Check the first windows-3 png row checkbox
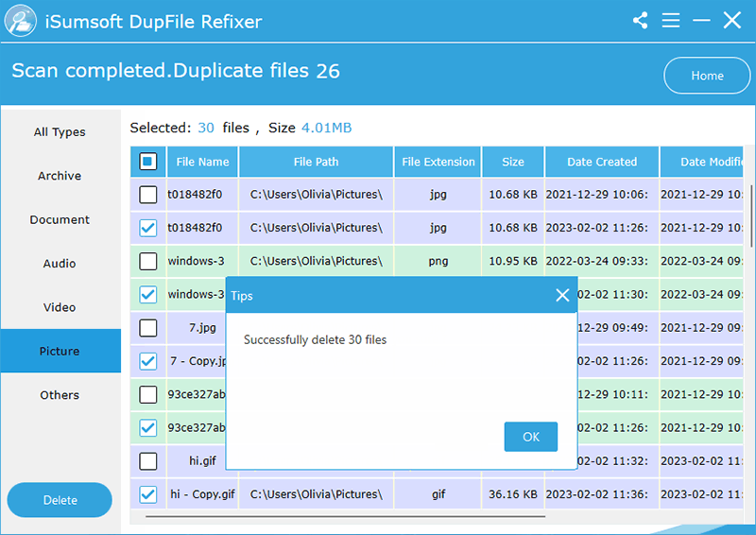Image resolution: width=756 pixels, height=535 pixels. click(x=148, y=262)
